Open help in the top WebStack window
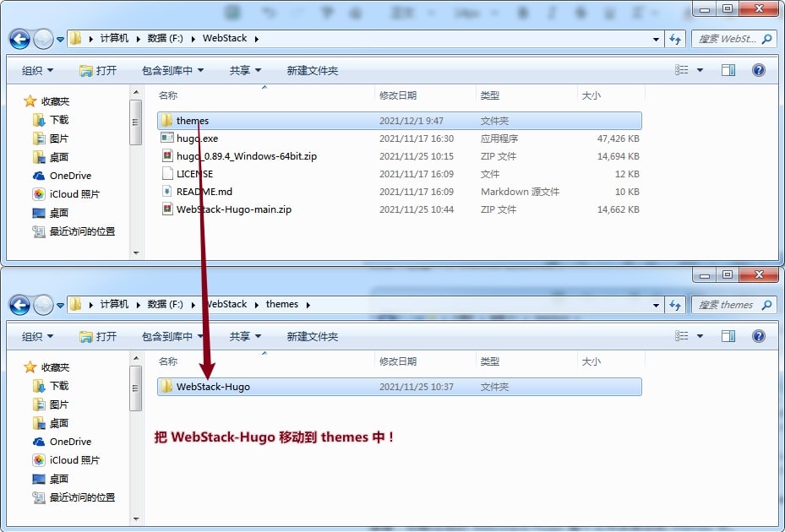The width and height of the screenshot is (785, 532). [759, 70]
